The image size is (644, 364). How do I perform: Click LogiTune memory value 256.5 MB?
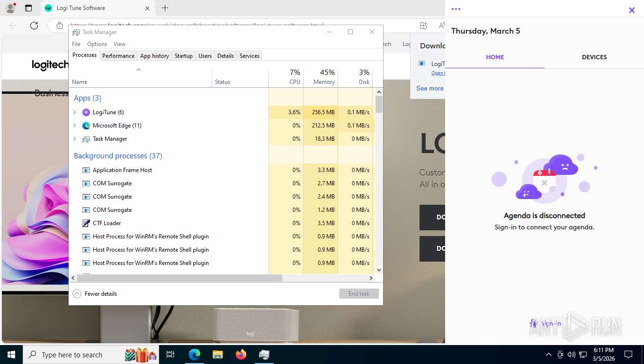point(323,112)
